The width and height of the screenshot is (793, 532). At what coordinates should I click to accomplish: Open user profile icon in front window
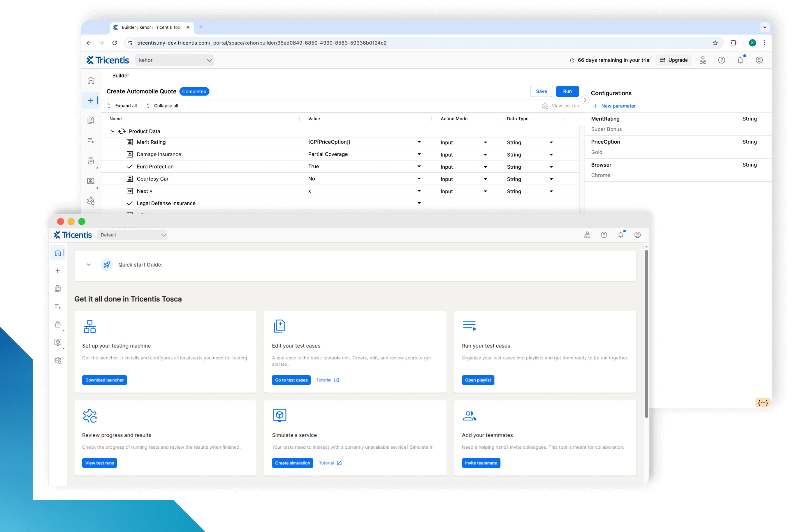tap(637, 235)
